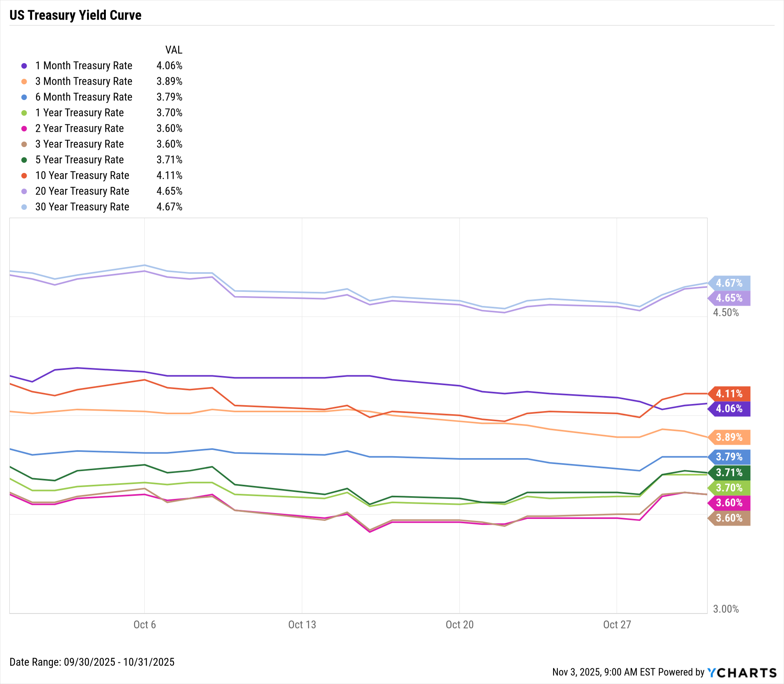Select the 6 Month Treasury Rate legend label

click(83, 97)
